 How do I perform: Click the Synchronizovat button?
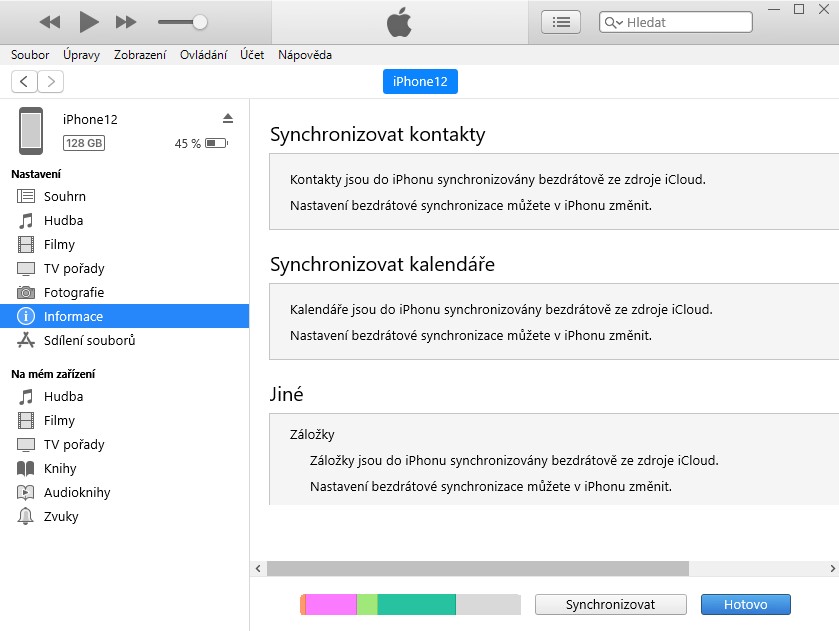pyautogui.click(x=611, y=605)
